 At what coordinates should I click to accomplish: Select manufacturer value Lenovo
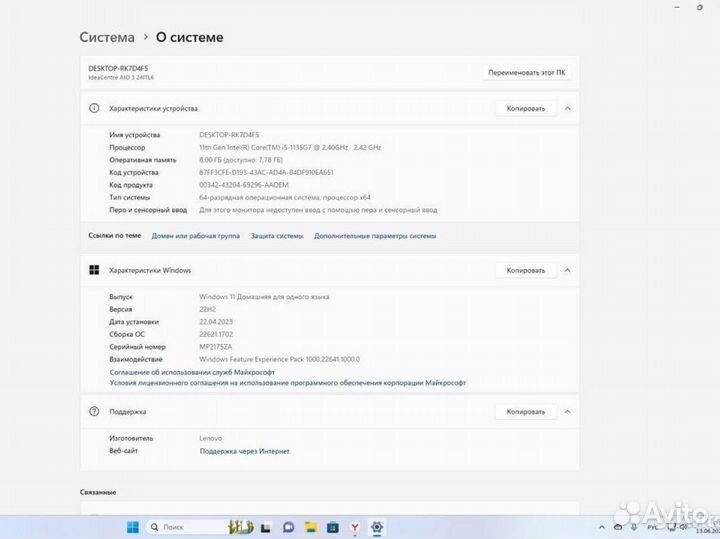[x=210, y=438]
